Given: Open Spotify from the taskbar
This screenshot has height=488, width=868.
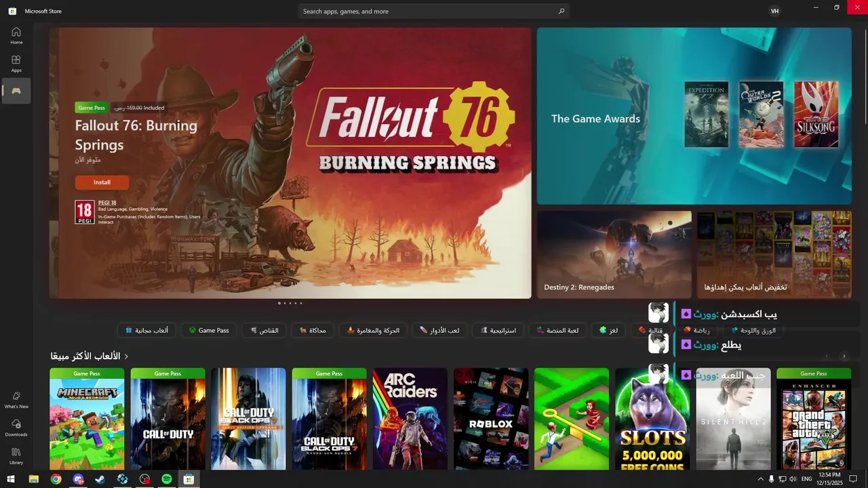Looking at the screenshot, I should coord(167,479).
